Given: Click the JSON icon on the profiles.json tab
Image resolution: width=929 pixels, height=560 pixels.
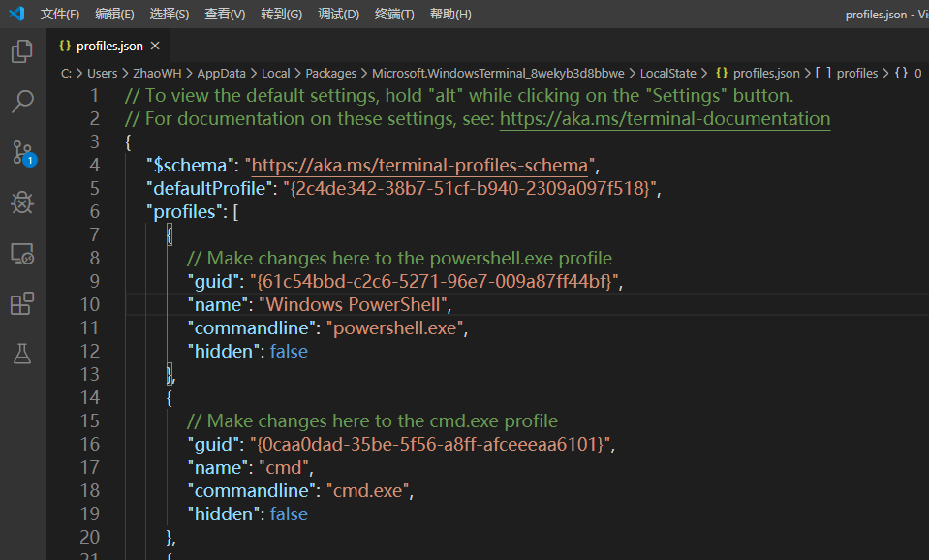Looking at the screenshot, I should (65, 45).
